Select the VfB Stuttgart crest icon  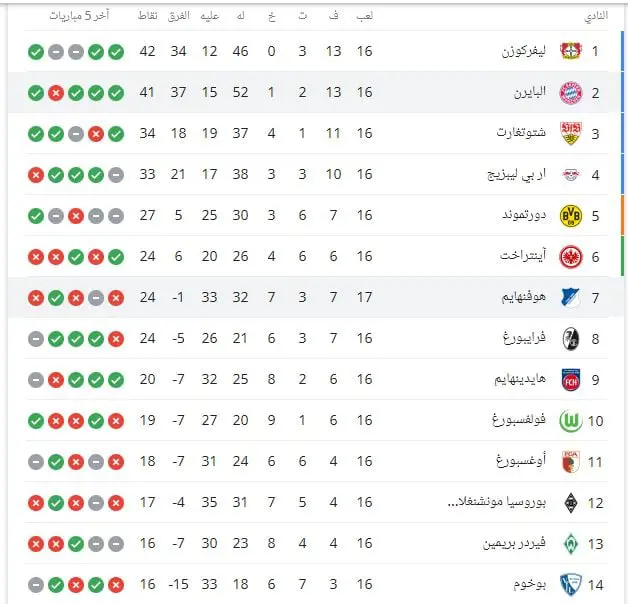pos(570,133)
